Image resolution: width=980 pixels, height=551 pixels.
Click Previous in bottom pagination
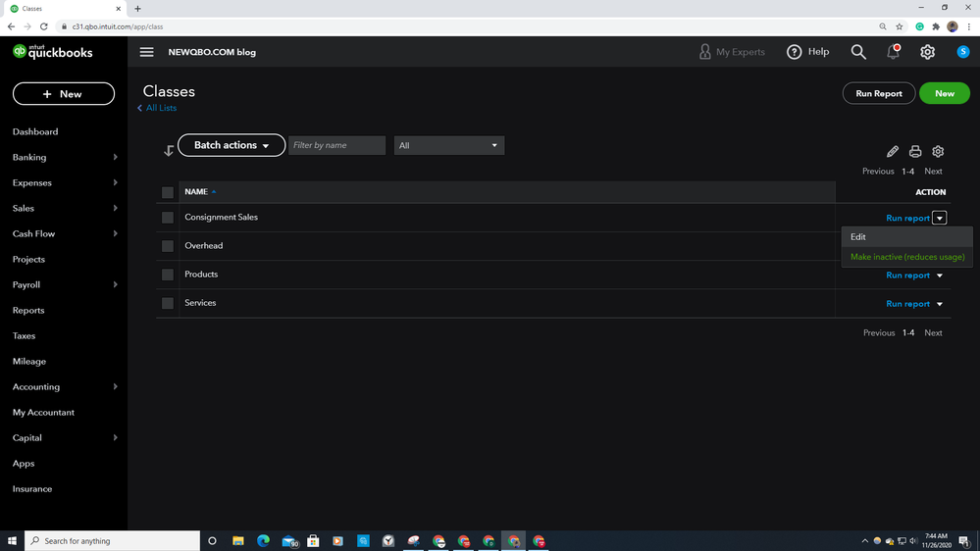879,333
